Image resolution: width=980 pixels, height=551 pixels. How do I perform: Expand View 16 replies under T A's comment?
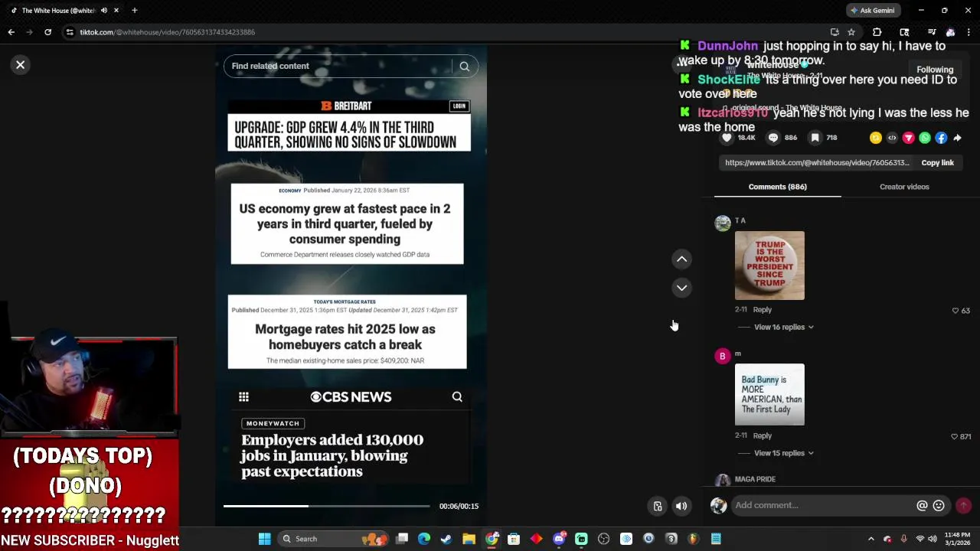783,328
